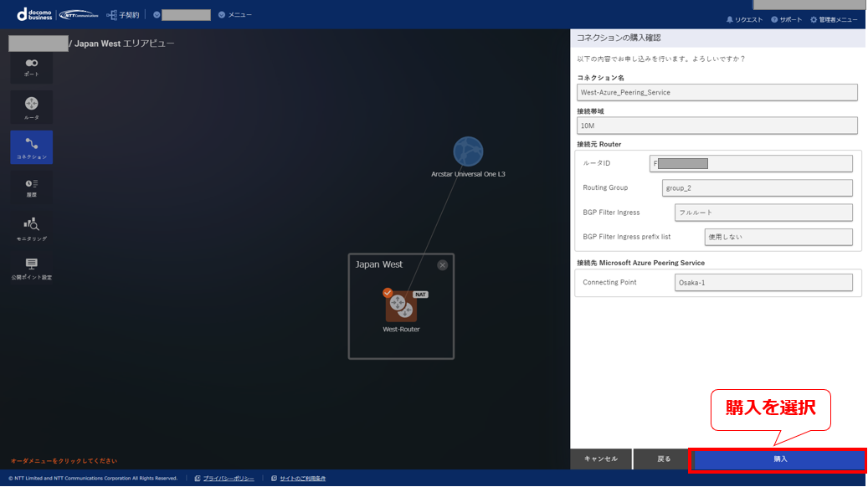Click the BGP Filter Ingress field フルルート
This screenshot has width=868, height=487.
pos(763,213)
